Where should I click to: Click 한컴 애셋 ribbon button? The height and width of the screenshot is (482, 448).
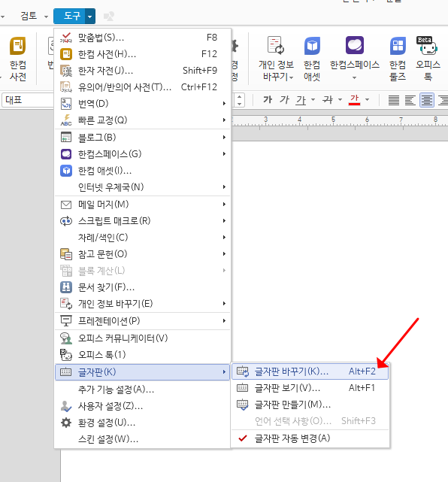(x=312, y=59)
